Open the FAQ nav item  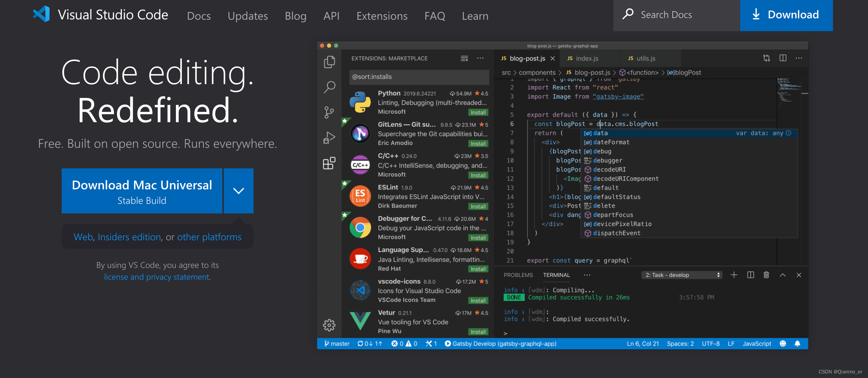pyautogui.click(x=435, y=16)
